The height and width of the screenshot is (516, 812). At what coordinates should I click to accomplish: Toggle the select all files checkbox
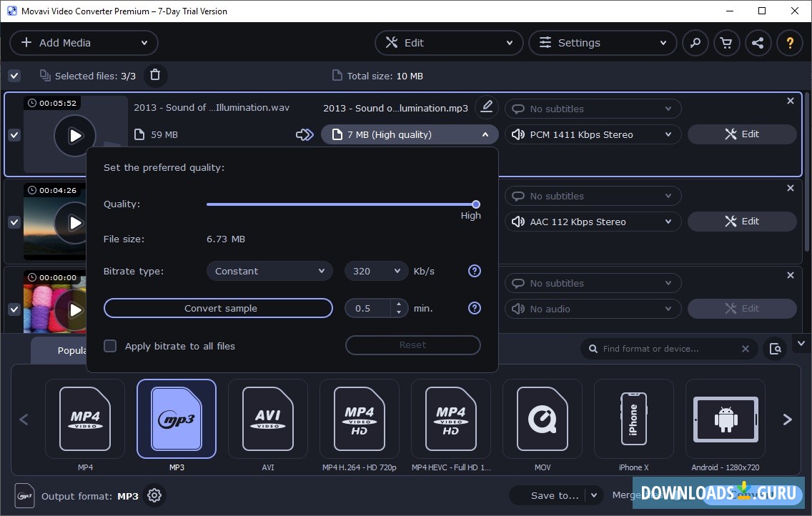point(14,76)
